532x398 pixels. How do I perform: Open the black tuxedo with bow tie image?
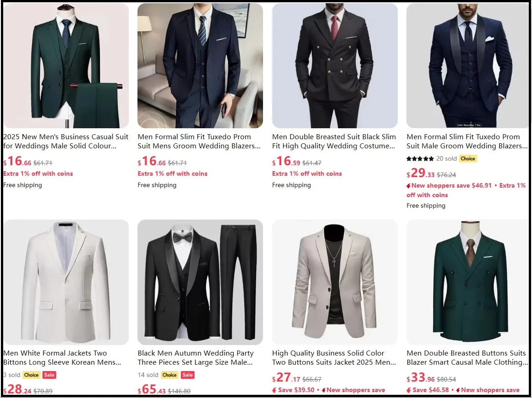(200, 282)
